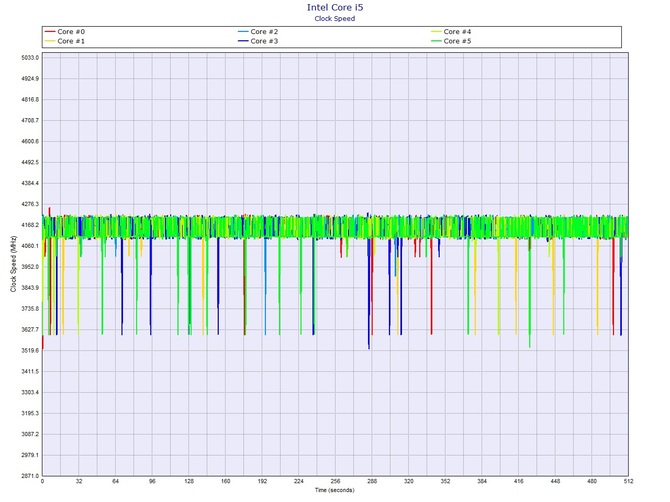Click the 3627.7 y-axis value
670x502 pixels.
point(30,330)
